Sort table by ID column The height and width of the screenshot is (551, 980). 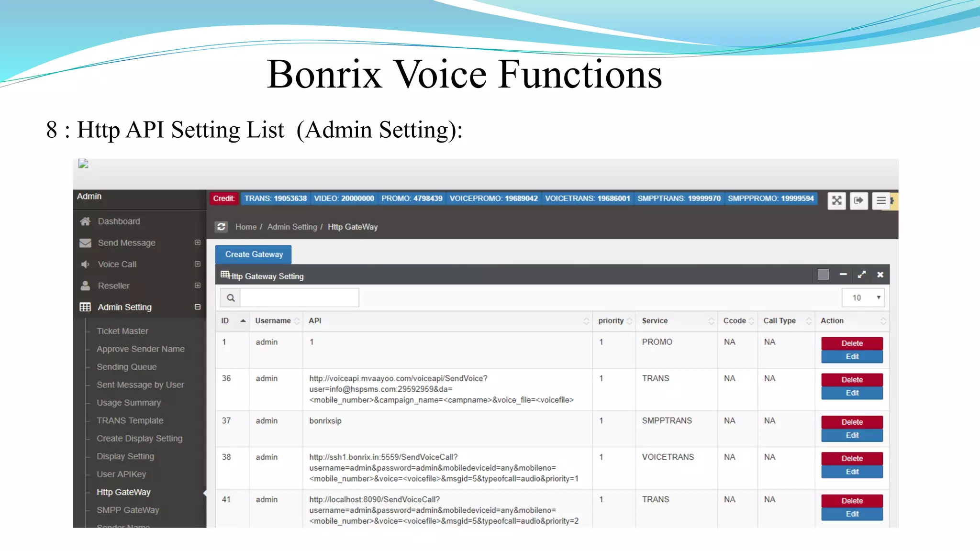(x=233, y=321)
